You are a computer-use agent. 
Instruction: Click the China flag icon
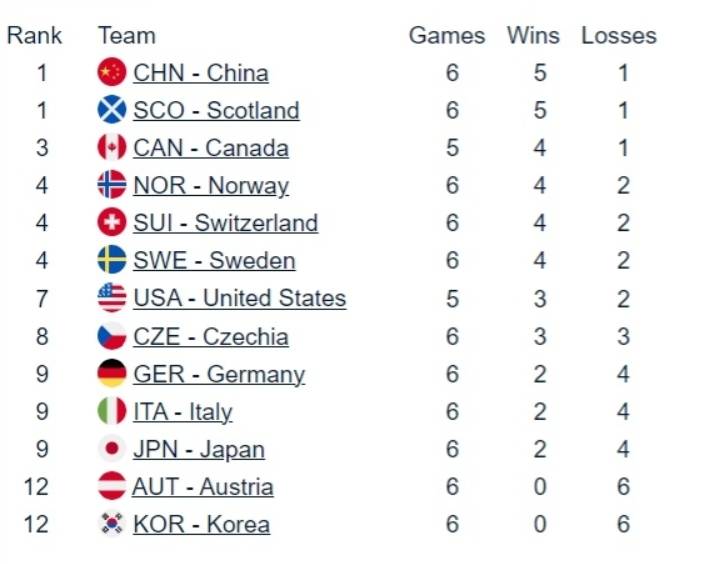(x=112, y=73)
